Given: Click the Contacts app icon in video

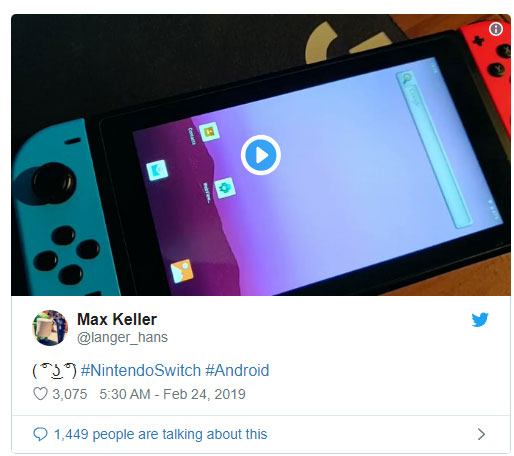Looking at the screenshot, I should [x=209, y=131].
